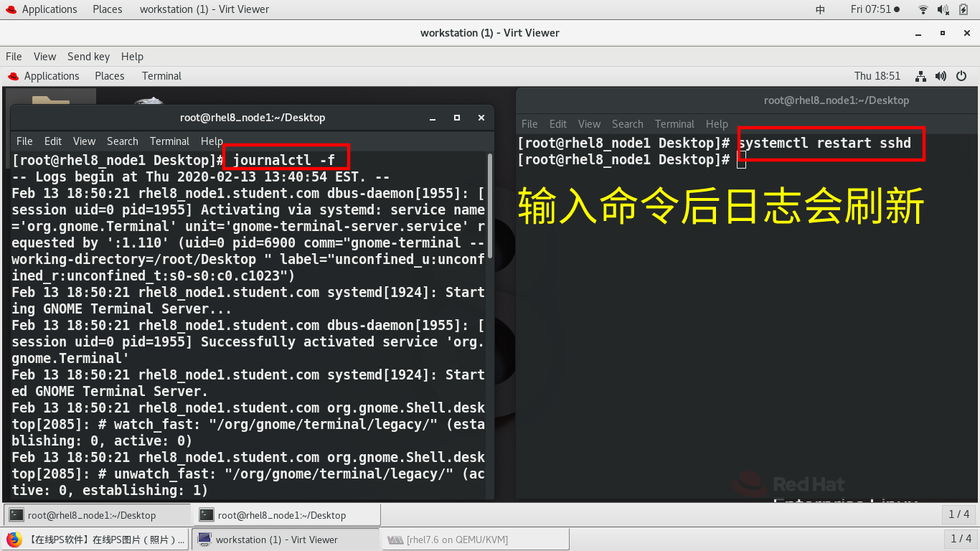This screenshot has height=551, width=980.
Task: Click the host Wi-Fi status icon
Action: point(923,9)
